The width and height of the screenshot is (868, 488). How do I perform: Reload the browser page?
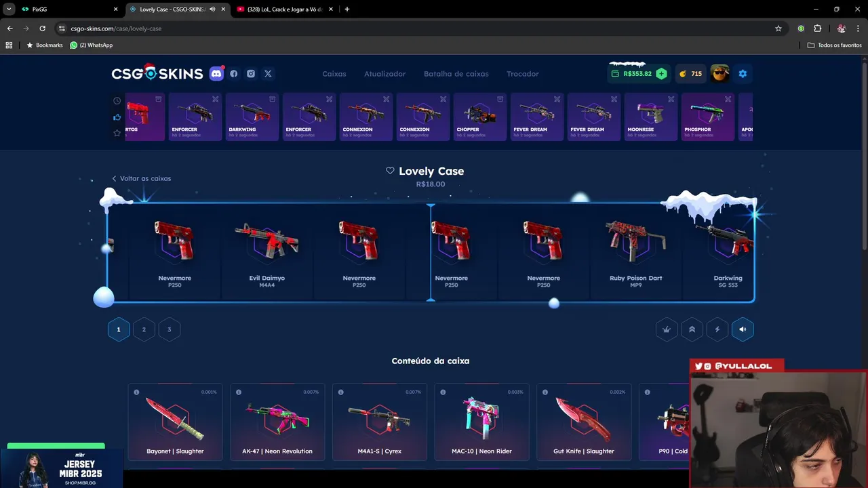pos(42,28)
